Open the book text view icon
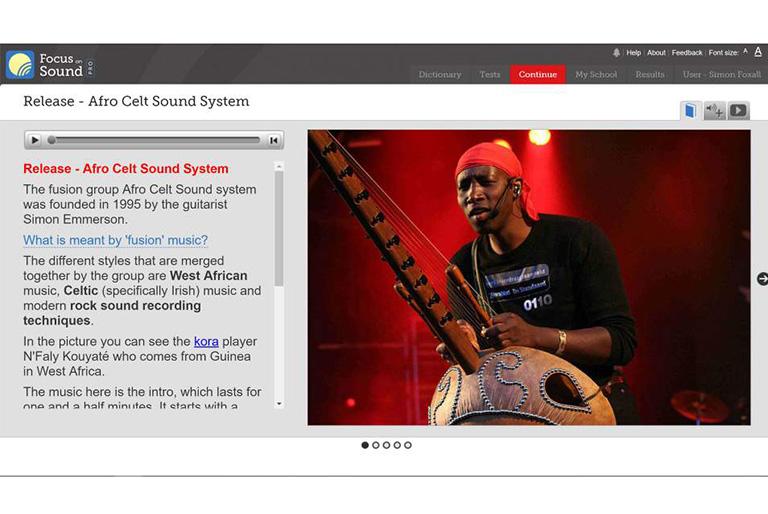 (690, 111)
